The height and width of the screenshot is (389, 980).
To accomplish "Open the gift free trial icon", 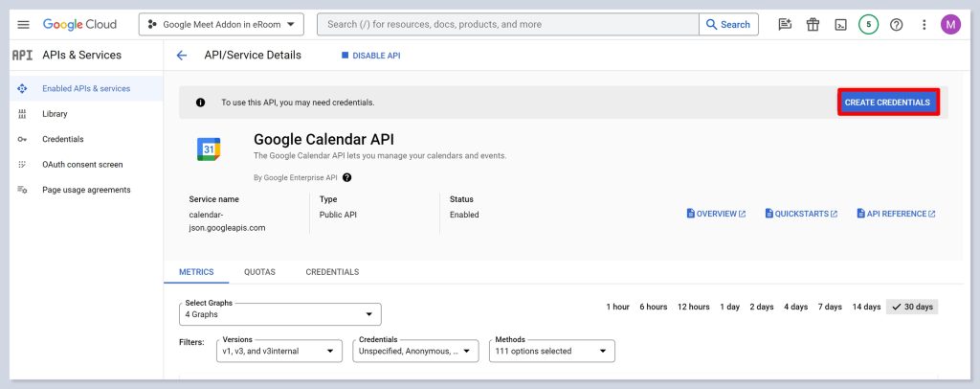I will click(813, 25).
